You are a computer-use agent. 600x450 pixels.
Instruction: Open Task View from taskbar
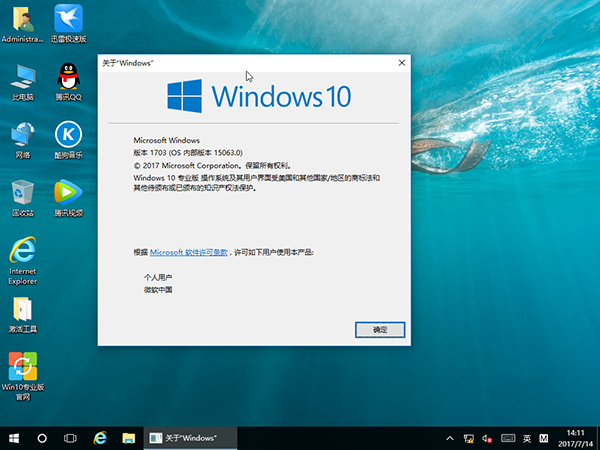[x=71, y=438]
